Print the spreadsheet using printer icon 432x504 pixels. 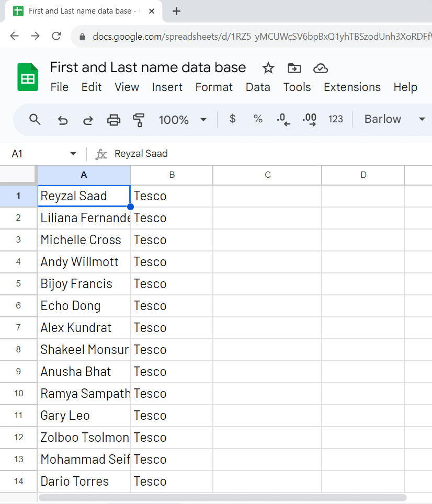coord(113,120)
